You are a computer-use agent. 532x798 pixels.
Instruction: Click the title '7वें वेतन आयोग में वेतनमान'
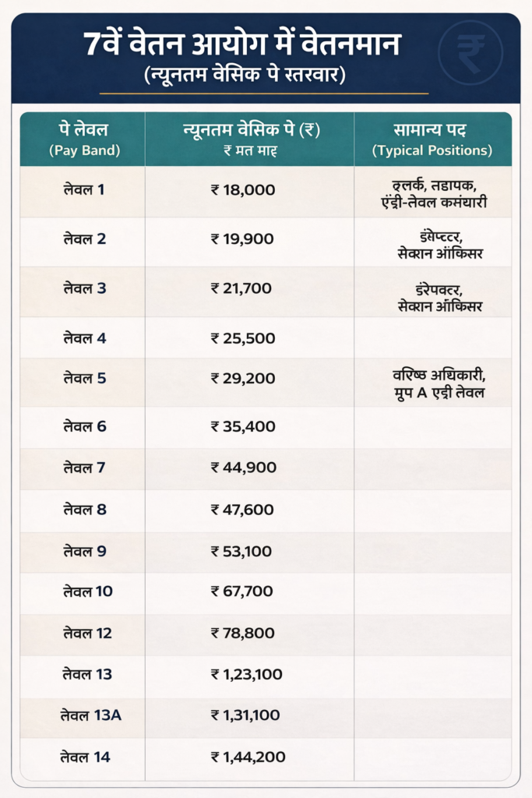coord(241,44)
